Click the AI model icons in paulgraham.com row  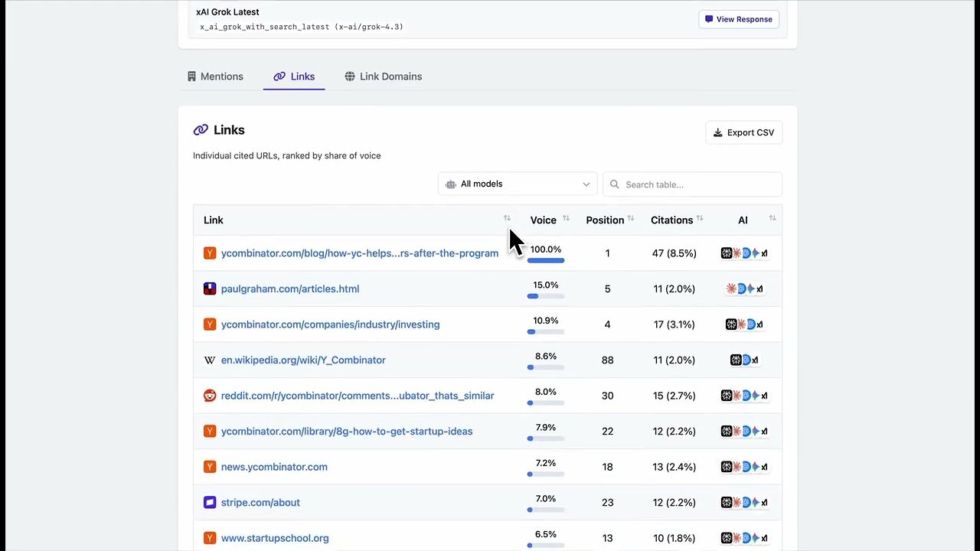(x=744, y=289)
